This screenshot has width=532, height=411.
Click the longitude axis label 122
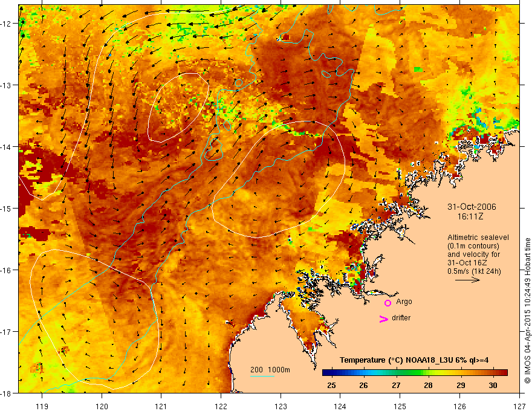[221, 406]
